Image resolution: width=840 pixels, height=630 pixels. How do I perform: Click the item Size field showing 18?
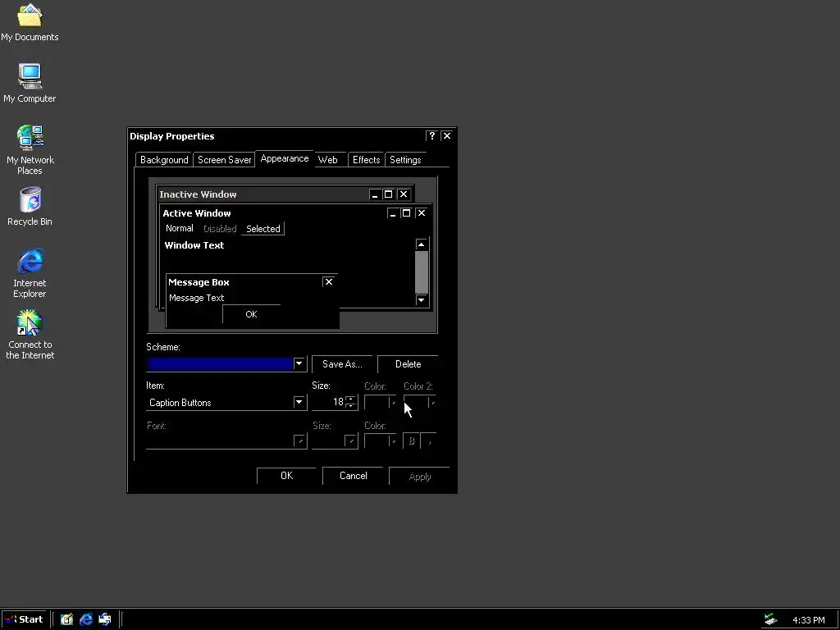[x=329, y=402]
